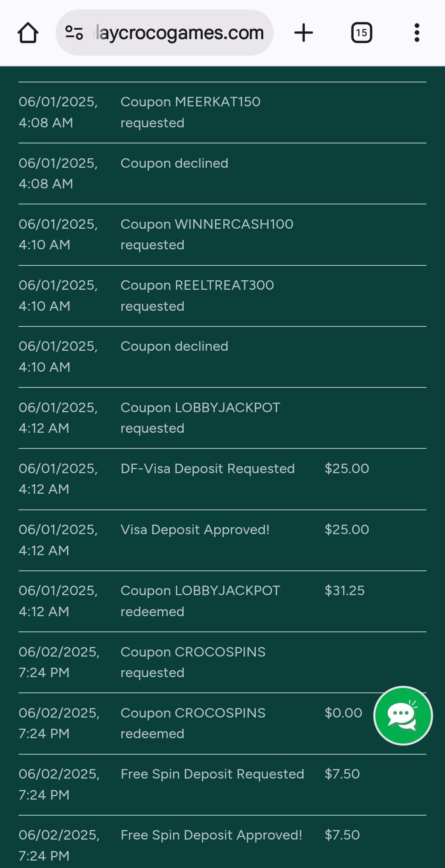Tap the address bar URL text
This screenshot has height=868, width=445.
[180, 33]
